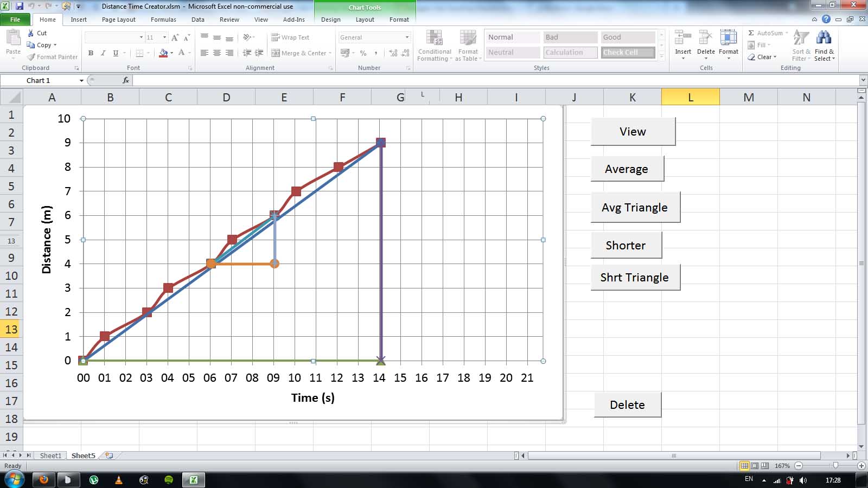Click the Format cells icon in Cells group

[729, 38]
